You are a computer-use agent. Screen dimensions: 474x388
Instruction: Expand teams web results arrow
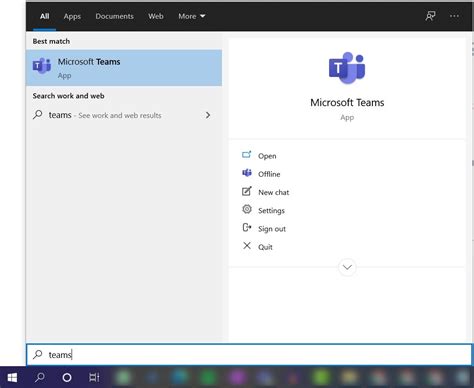(208, 115)
